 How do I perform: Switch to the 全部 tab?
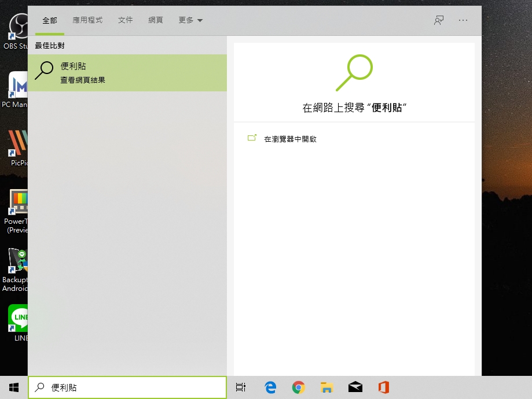[x=50, y=20]
